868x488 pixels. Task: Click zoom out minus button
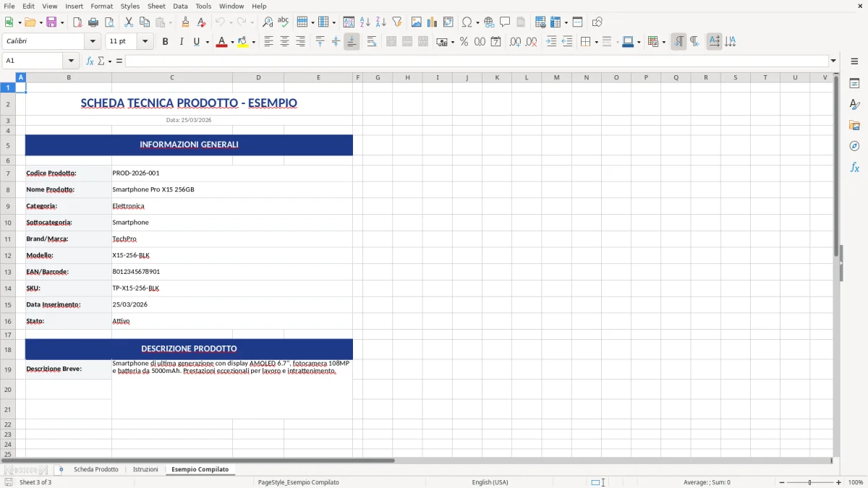(x=782, y=482)
